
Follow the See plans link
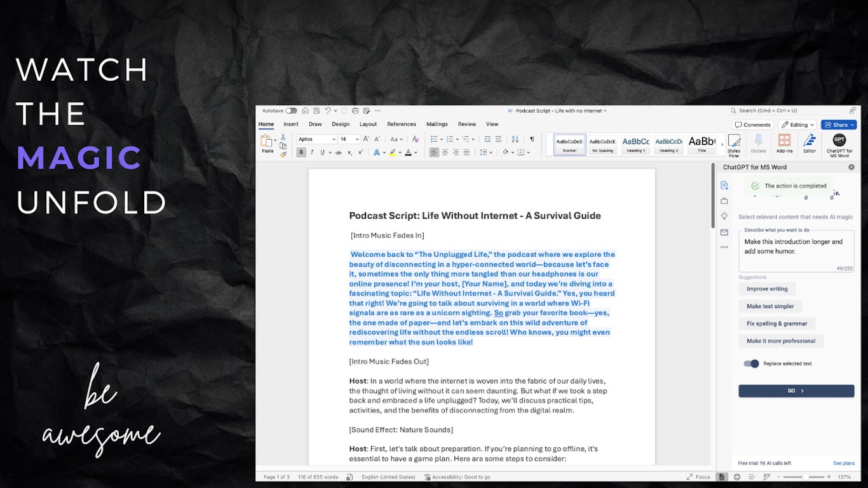(x=844, y=463)
